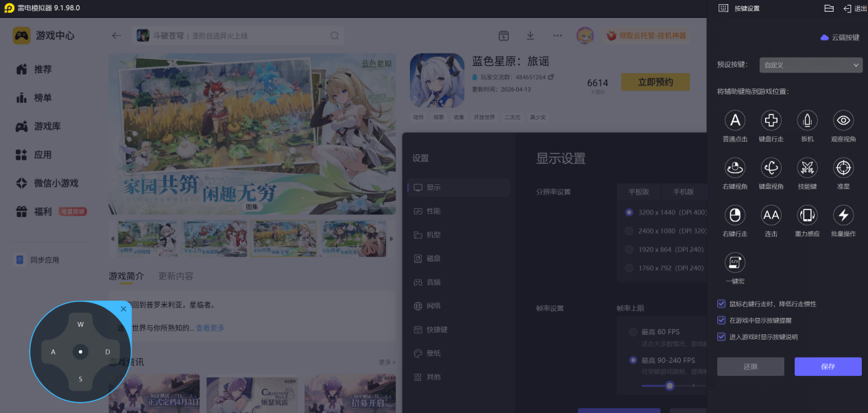868x413 pixels.
Task: Click the 斗破苍穹 search field
Action: (238, 36)
